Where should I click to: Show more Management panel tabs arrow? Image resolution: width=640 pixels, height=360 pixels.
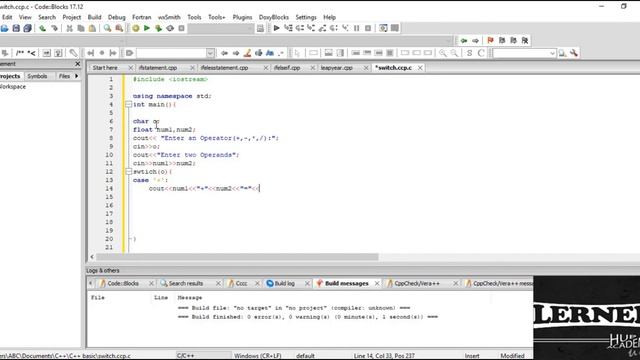[x=76, y=76]
